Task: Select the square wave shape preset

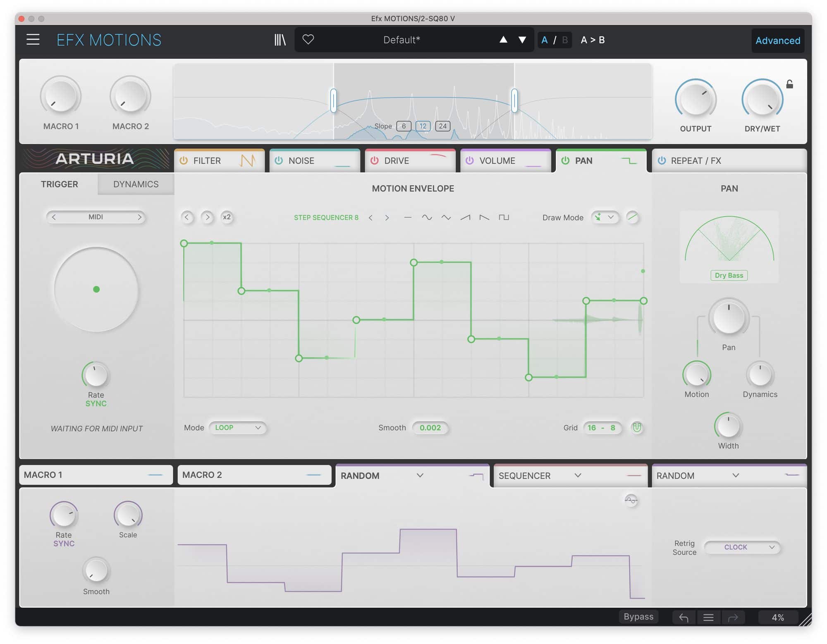Action: pyautogui.click(x=504, y=217)
